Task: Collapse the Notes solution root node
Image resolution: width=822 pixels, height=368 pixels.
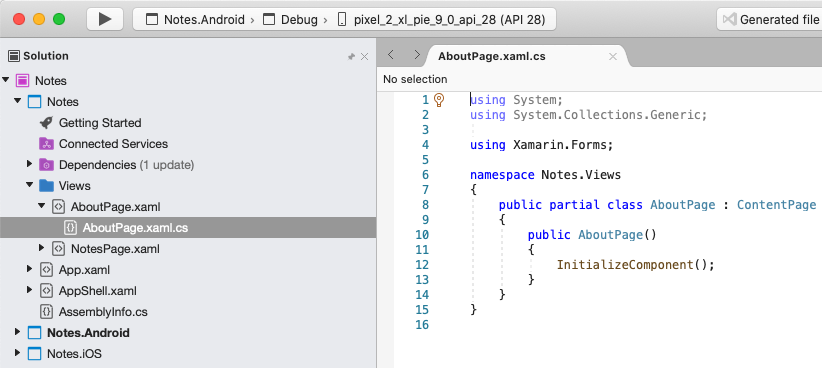Action: click(x=6, y=80)
